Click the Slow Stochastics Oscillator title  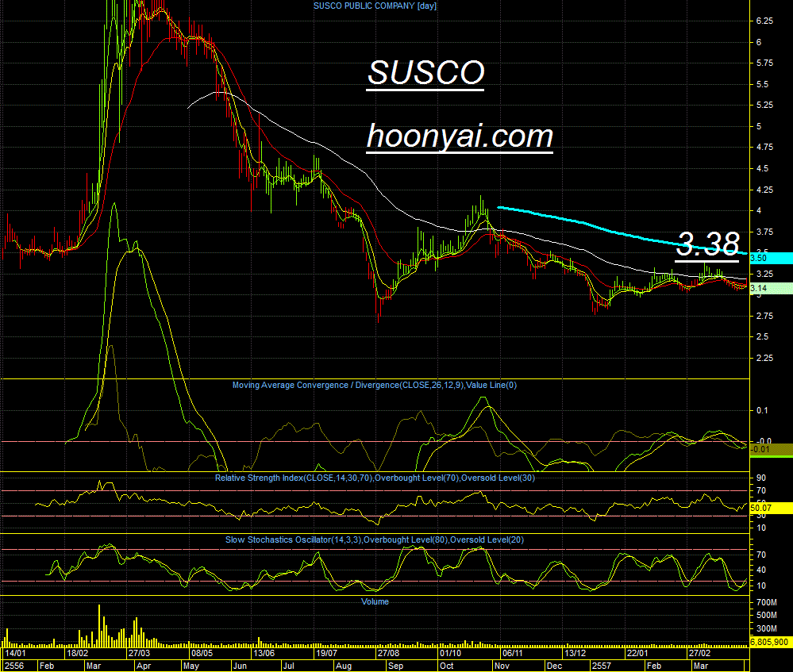[x=374, y=540]
